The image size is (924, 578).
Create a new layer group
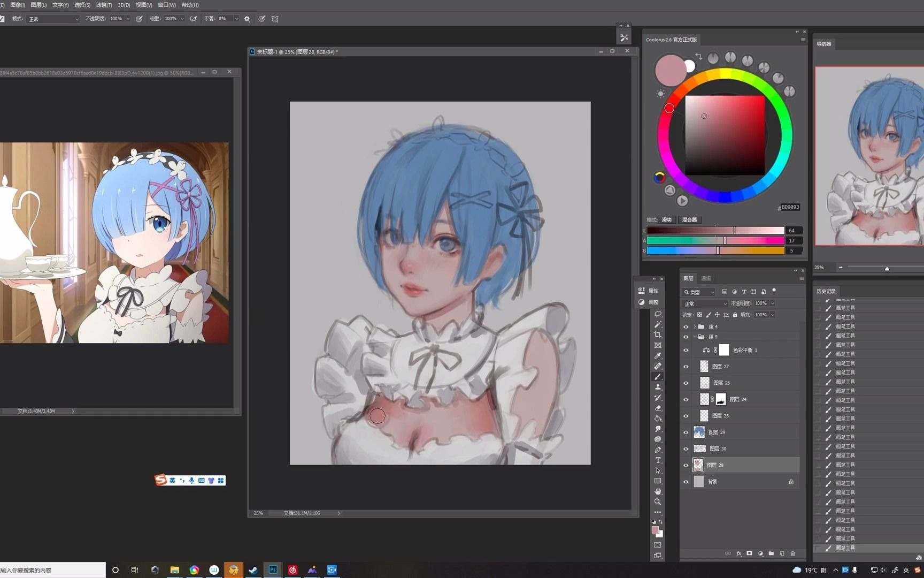click(x=771, y=553)
